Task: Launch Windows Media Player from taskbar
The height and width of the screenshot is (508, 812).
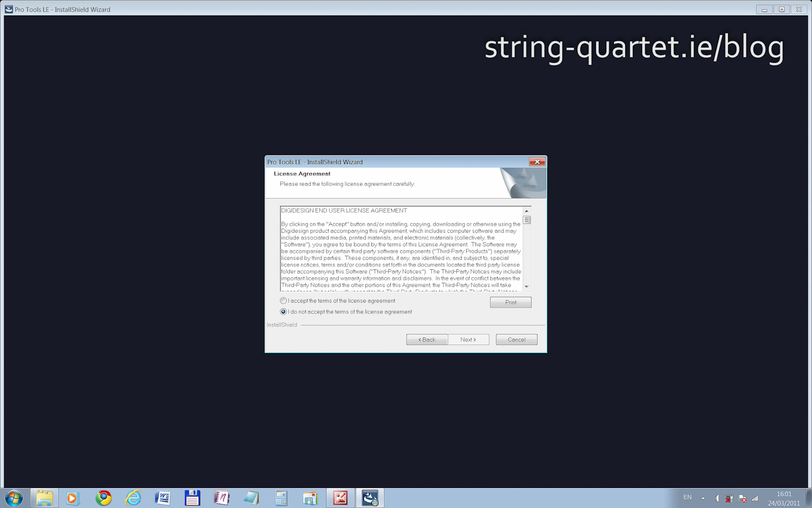Action: 72,498
